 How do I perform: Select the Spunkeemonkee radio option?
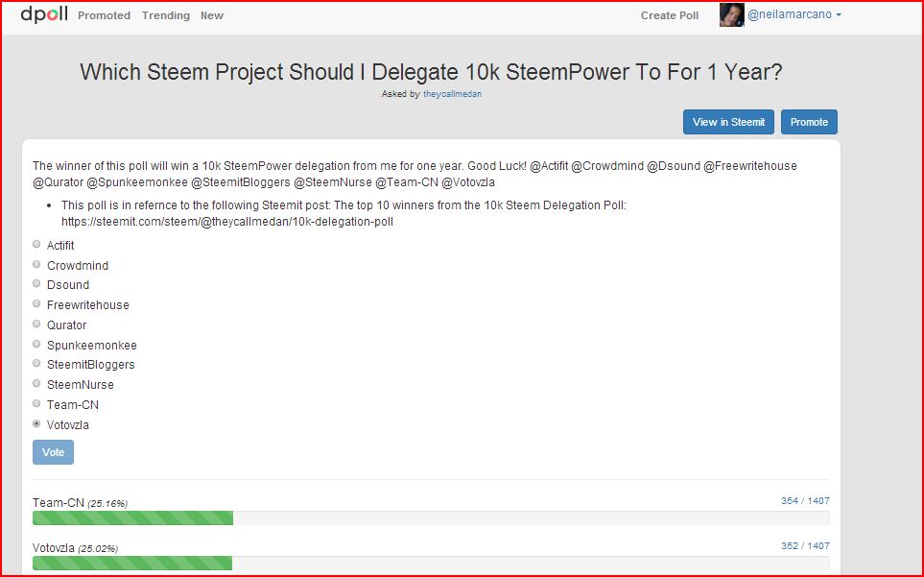coord(36,344)
